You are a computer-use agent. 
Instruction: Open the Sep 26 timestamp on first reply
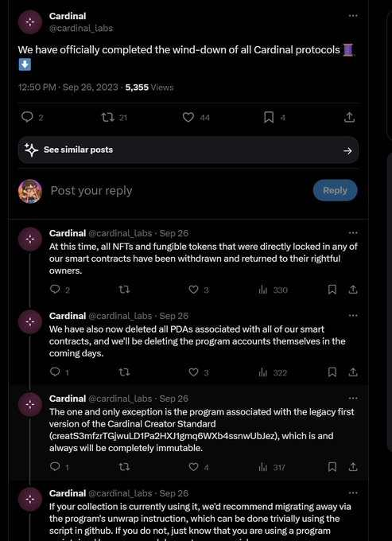click(174, 233)
